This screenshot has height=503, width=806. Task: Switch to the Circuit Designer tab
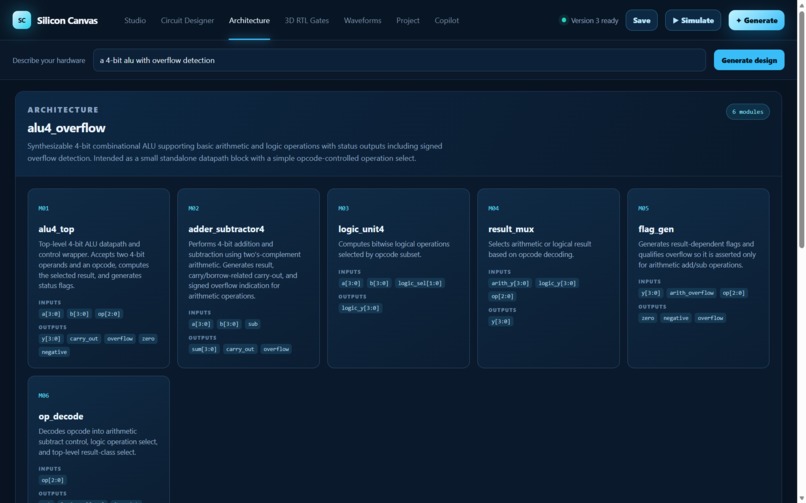click(187, 21)
